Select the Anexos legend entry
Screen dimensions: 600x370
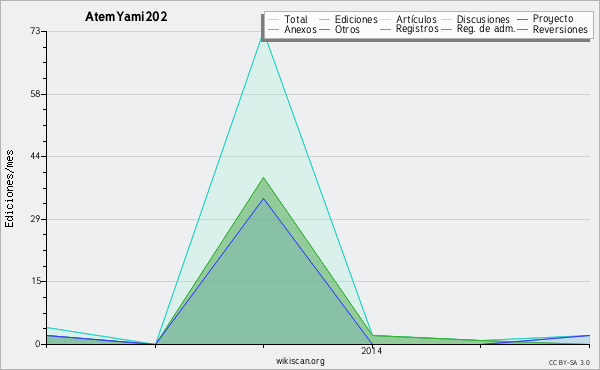click(292, 29)
